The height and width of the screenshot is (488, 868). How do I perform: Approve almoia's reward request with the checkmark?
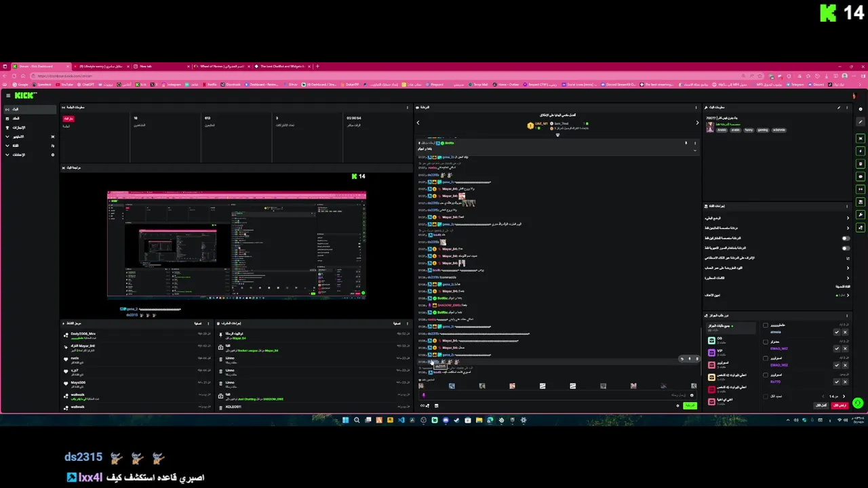[x=837, y=332]
